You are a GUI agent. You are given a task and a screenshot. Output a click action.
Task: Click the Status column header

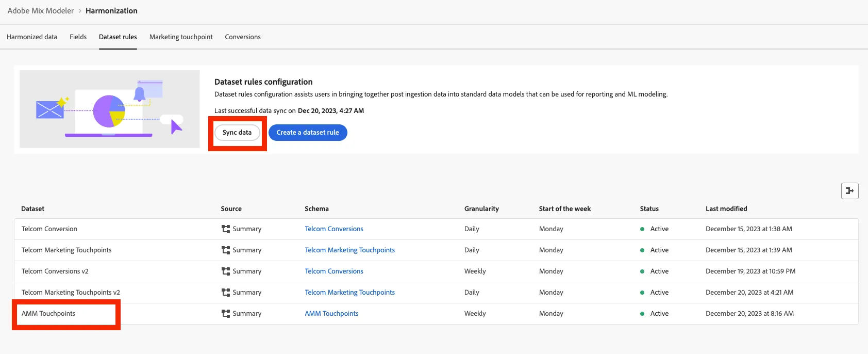point(649,209)
